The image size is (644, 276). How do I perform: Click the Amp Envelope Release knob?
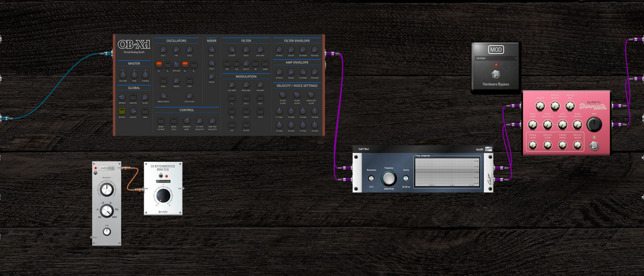pyautogui.click(x=315, y=72)
